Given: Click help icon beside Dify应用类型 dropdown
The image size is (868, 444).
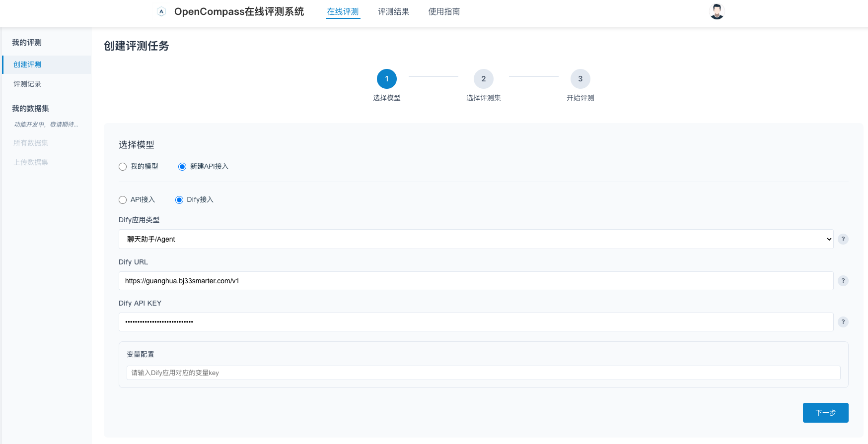Looking at the screenshot, I should click(x=843, y=239).
